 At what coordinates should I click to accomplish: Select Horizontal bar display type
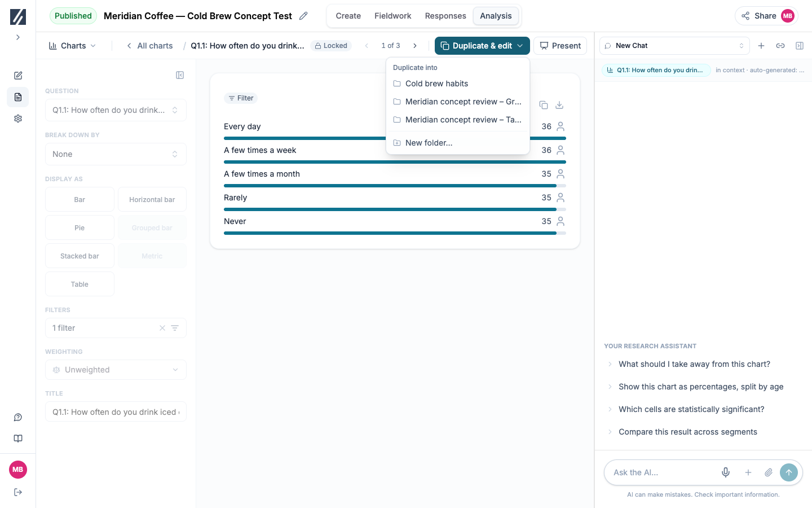point(152,199)
